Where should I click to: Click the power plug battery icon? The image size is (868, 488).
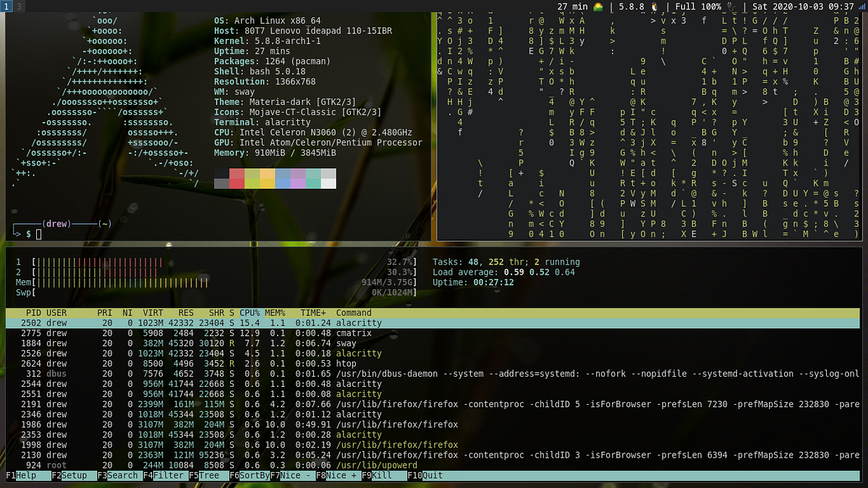coord(731,7)
